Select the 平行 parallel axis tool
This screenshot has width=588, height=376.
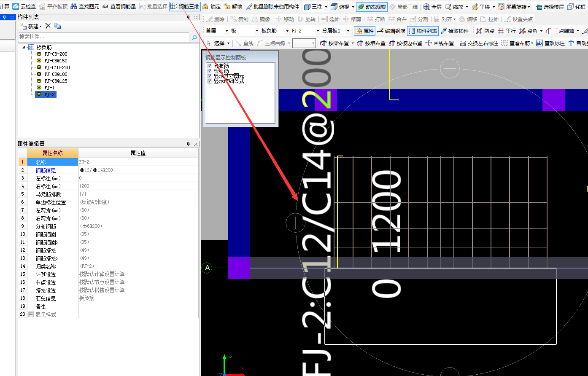(x=507, y=31)
